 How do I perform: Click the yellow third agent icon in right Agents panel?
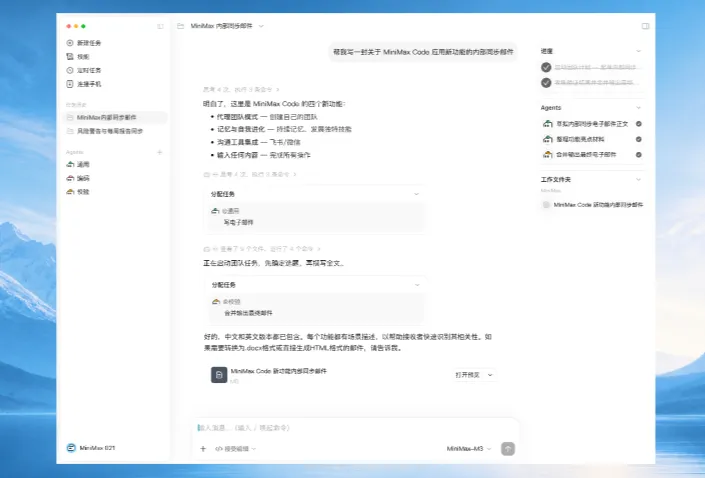pos(547,155)
